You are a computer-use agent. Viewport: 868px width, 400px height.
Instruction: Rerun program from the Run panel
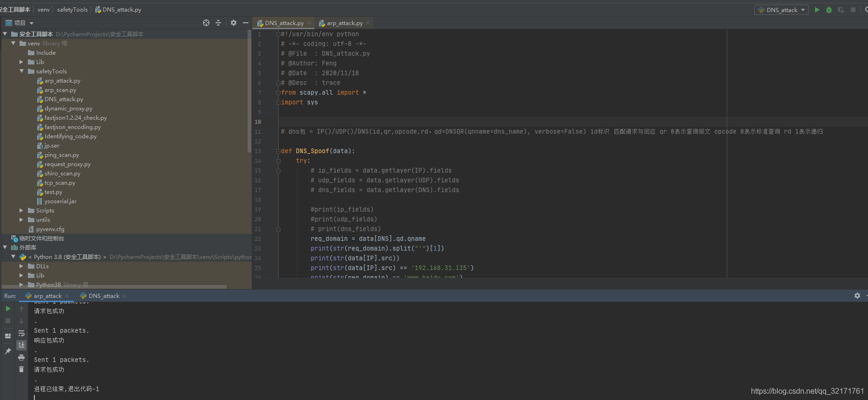tap(8, 309)
